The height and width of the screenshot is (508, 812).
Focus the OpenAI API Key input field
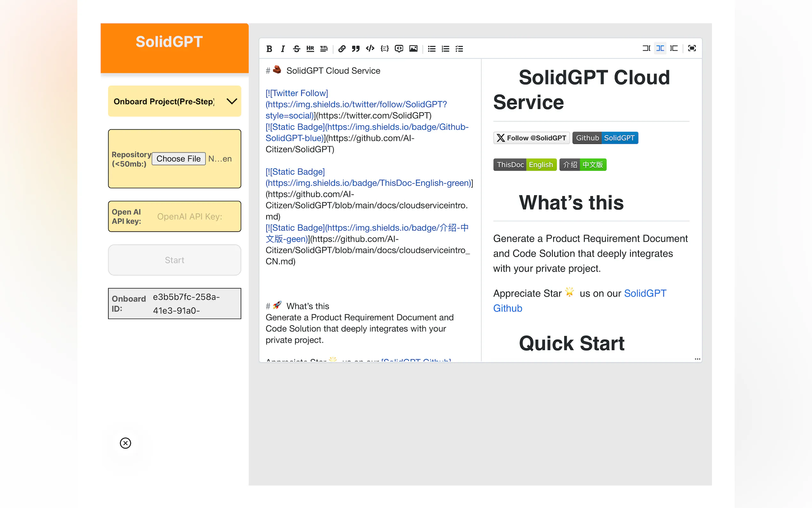196,216
